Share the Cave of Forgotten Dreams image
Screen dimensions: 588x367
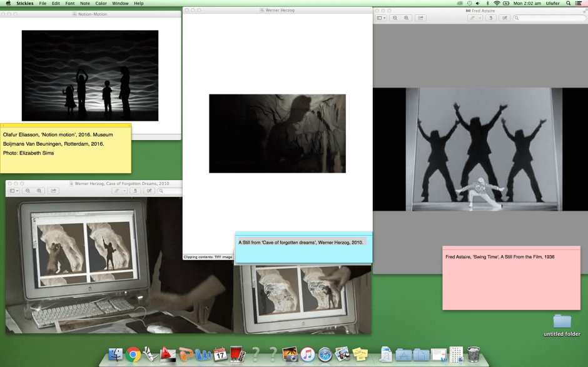[53, 191]
